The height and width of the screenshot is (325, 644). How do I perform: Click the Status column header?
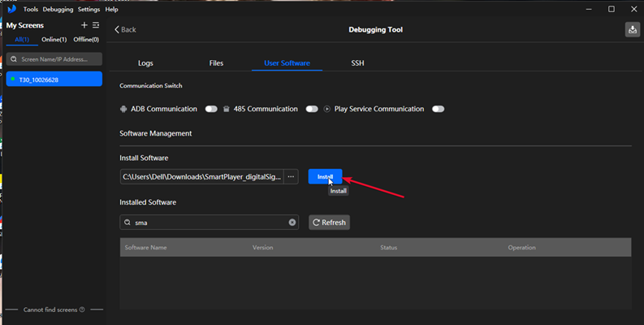(x=388, y=247)
